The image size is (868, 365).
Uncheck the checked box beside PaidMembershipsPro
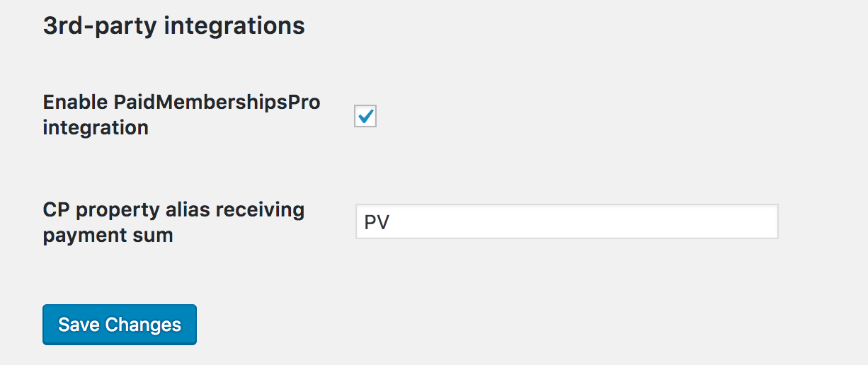pos(365,116)
